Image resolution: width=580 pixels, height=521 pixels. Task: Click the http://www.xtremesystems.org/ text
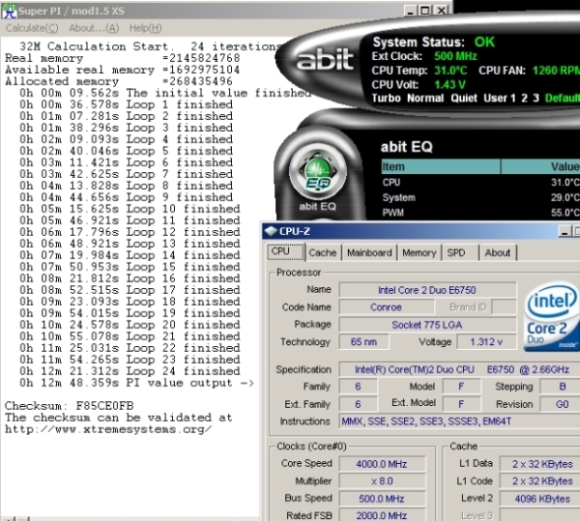108,429
